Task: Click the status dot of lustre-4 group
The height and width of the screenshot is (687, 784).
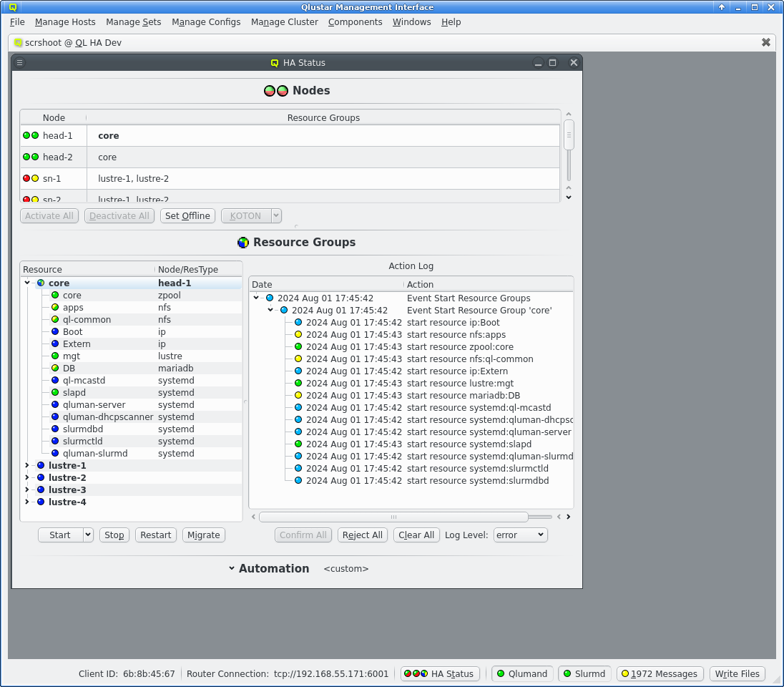Action: click(41, 502)
